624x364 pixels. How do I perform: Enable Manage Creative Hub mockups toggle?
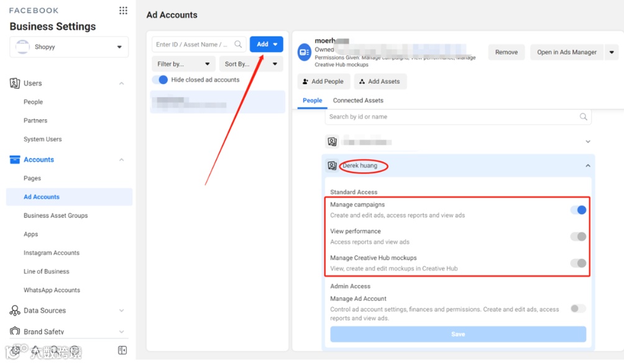[579, 263]
